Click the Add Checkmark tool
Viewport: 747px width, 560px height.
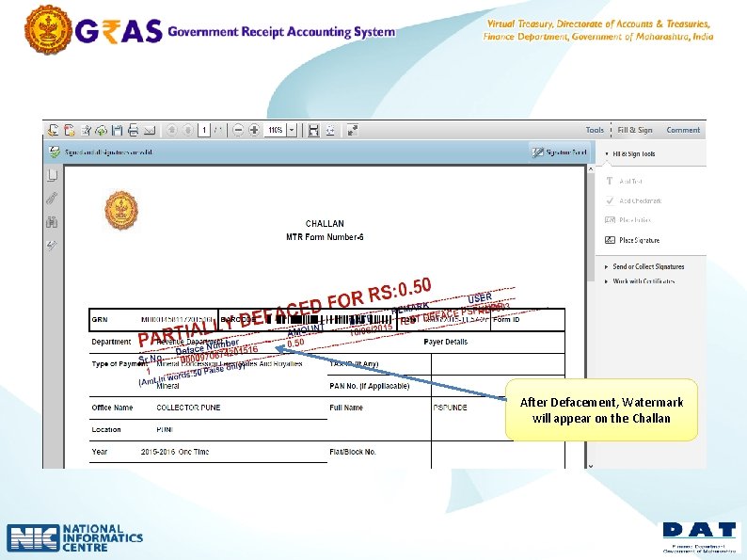tap(633, 200)
